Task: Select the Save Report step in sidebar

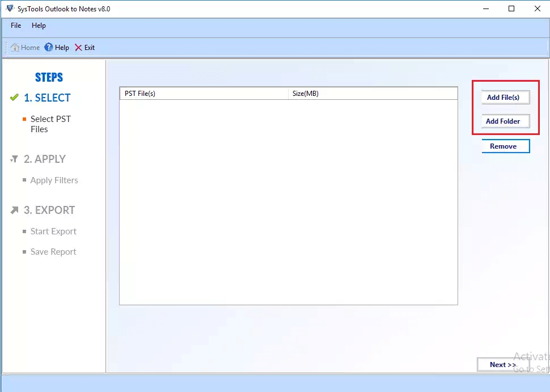Action: tap(53, 251)
